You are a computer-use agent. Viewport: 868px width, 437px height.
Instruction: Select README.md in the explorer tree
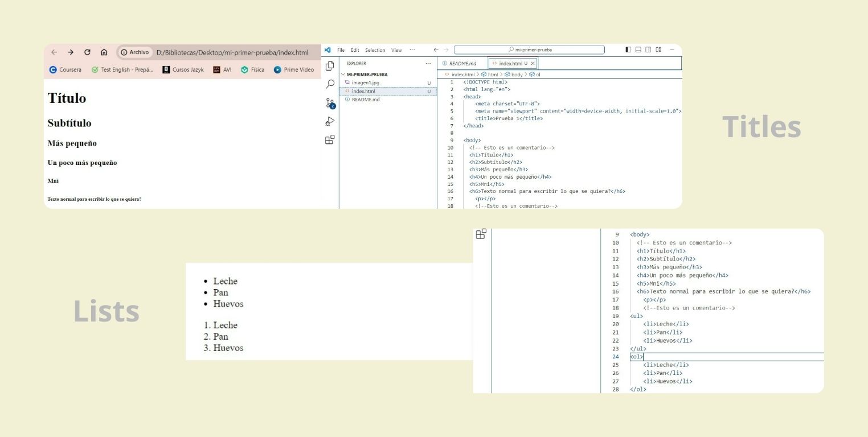(388, 100)
